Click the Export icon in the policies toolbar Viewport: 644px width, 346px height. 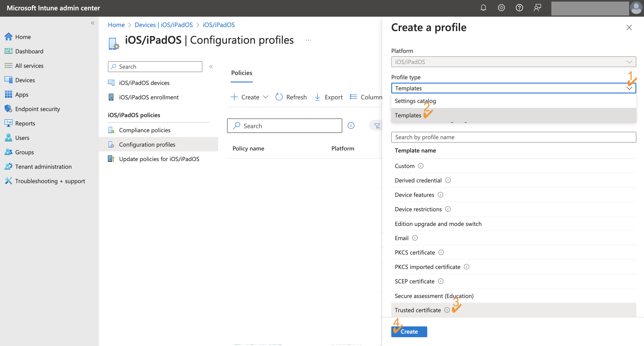click(317, 97)
